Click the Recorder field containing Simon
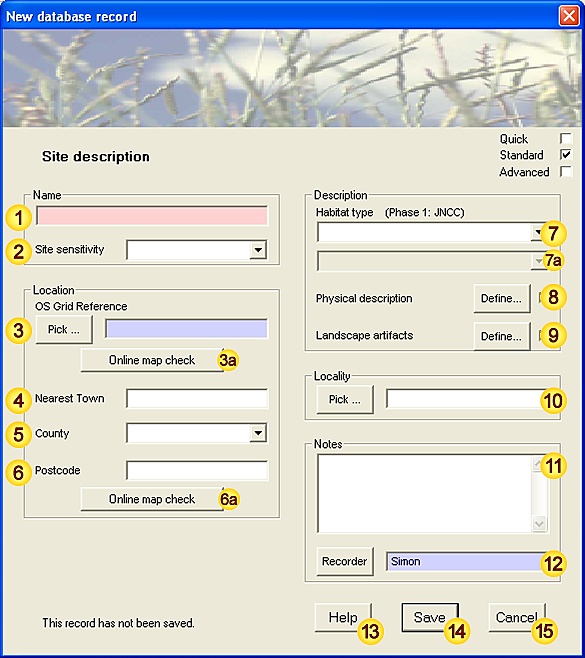Viewport: 585px width, 658px height. [x=467, y=561]
